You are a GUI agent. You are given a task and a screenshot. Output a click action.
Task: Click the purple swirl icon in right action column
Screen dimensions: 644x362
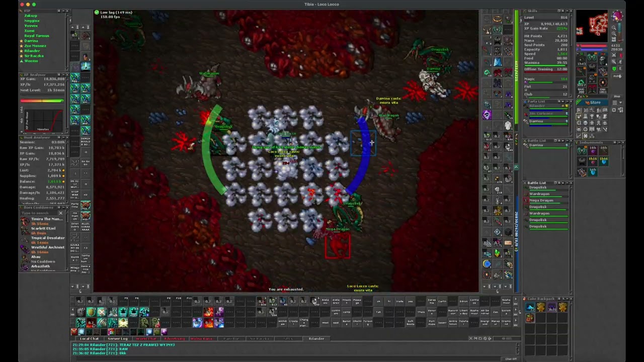(x=487, y=115)
